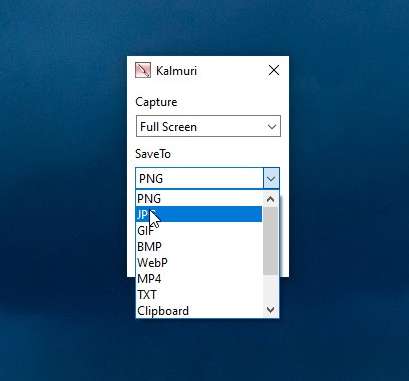This screenshot has height=381, width=409.
Task: Open the Capture mode Full Screen dropdown
Action: (208, 126)
